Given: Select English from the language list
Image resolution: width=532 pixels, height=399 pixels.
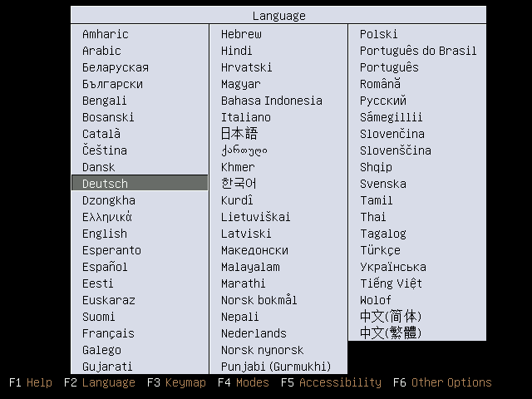Looking at the screenshot, I should pos(105,234).
